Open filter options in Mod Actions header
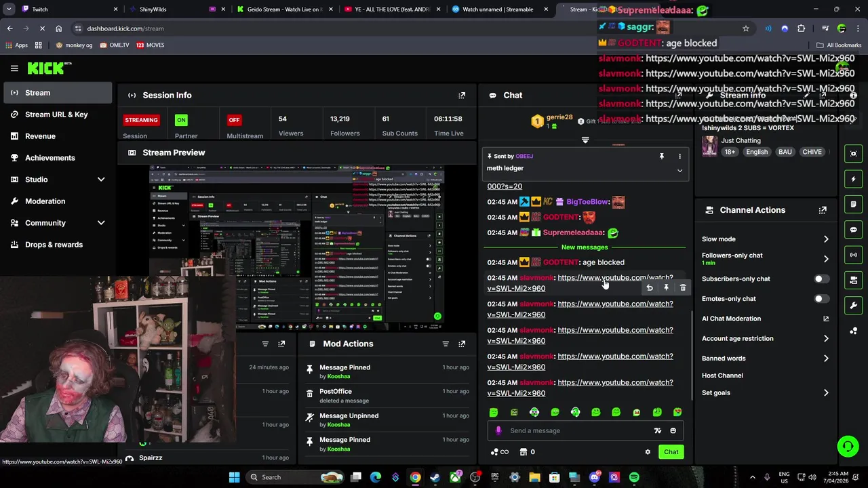The width and height of the screenshot is (868, 488). pos(446,344)
